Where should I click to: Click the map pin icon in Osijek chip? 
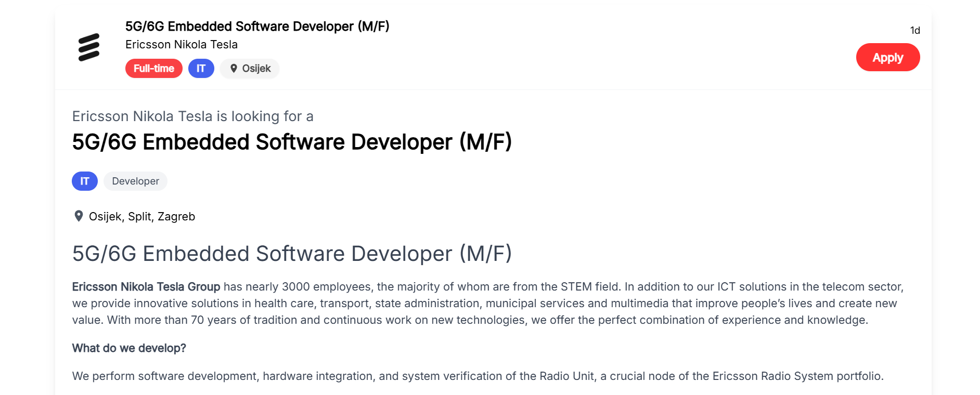click(x=234, y=69)
